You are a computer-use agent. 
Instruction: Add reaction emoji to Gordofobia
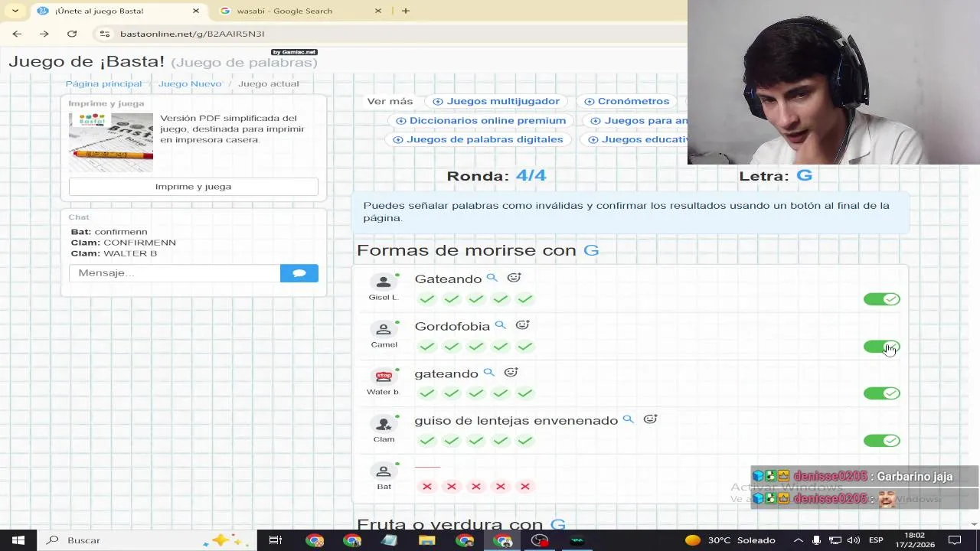click(522, 325)
